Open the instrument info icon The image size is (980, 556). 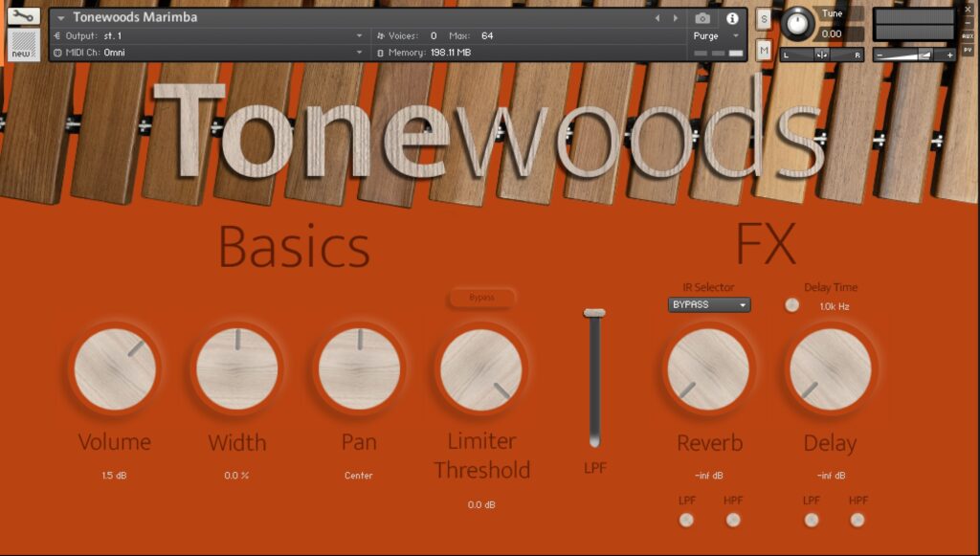(x=732, y=18)
